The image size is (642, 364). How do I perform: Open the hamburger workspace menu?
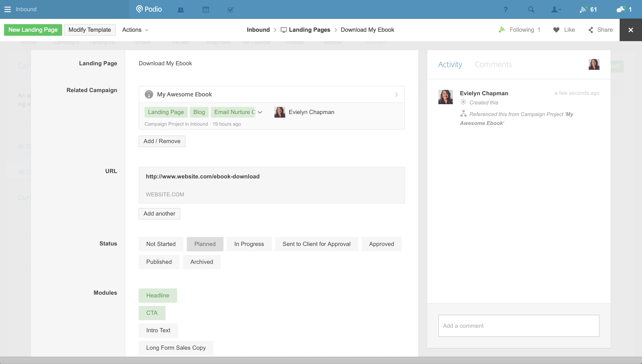click(8, 9)
